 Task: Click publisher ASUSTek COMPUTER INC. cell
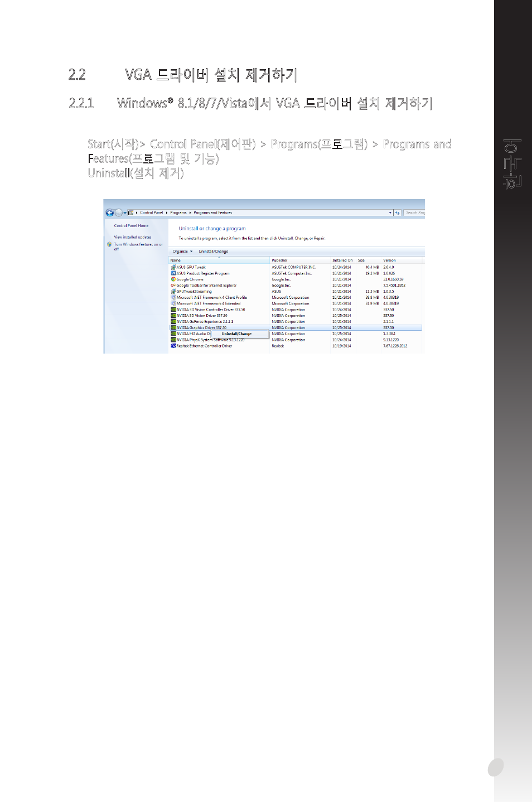click(x=293, y=267)
